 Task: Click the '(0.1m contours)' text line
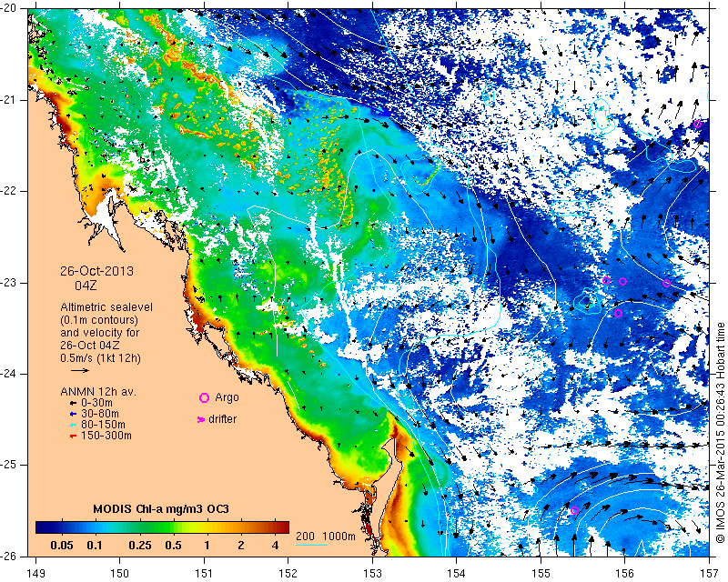point(99,320)
